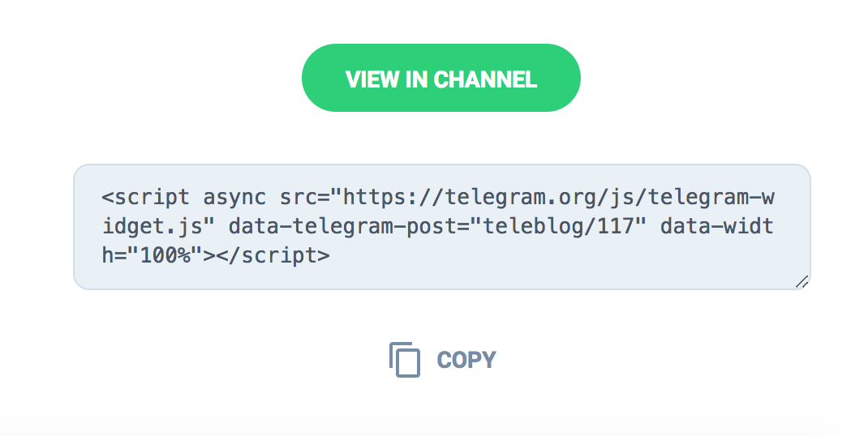Place cursor on "async" in the embed code
The width and height of the screenshot is (868, 436).
pyautogui.click(x=234, y=198)
